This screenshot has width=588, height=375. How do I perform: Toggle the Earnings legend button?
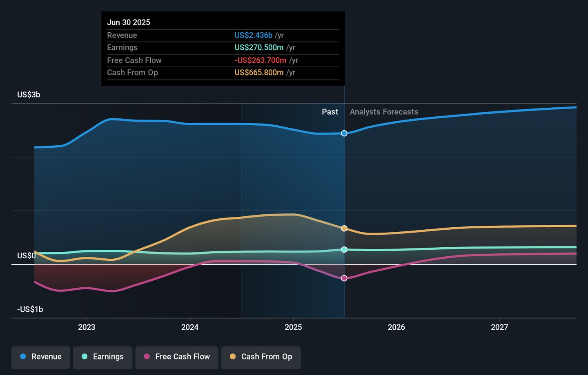102,357
